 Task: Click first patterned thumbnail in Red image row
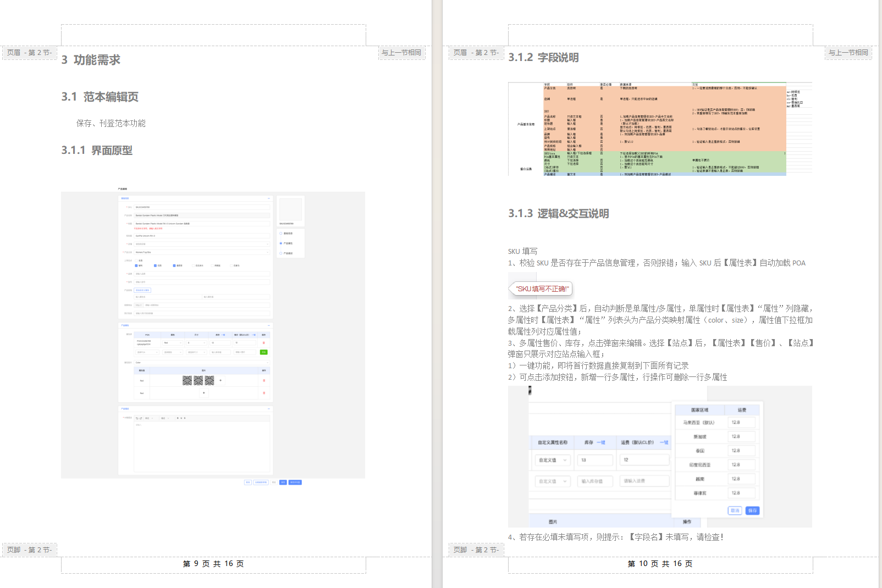(x=187, y=380)
